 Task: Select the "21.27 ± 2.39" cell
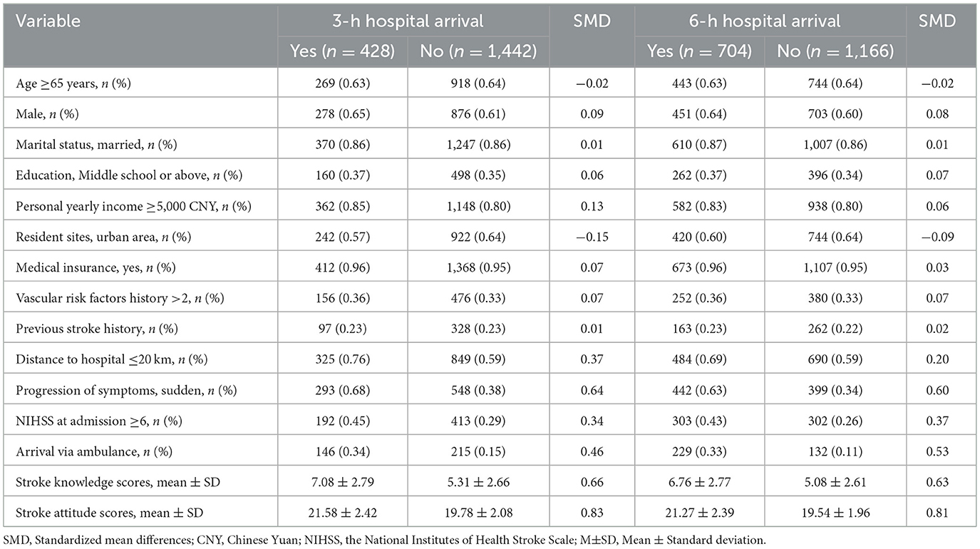698,513
